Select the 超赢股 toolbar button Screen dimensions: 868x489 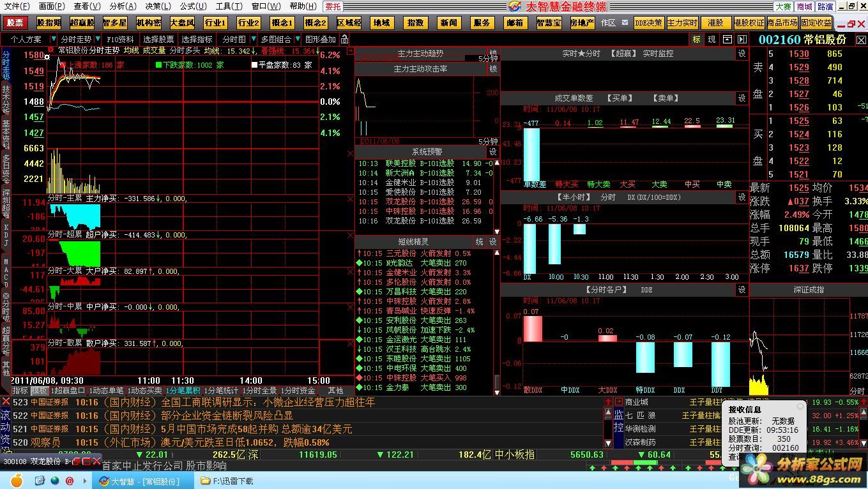(x=82, y=23)
